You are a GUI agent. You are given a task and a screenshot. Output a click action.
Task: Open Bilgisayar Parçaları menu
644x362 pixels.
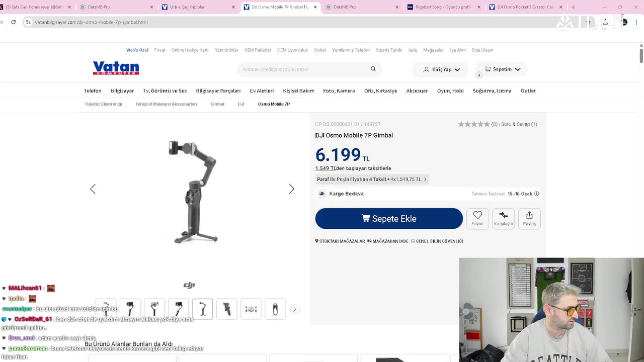pyautogui.click(x=218, y=91)
